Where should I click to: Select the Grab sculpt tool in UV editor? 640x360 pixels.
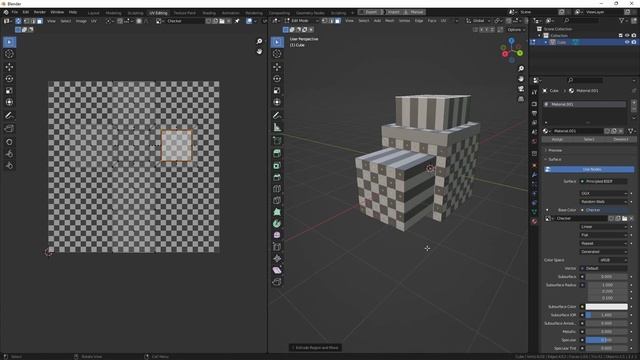coord(9,142)
